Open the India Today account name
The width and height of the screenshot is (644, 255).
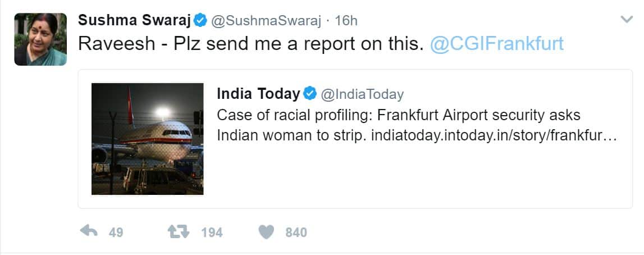coord(258,93)
